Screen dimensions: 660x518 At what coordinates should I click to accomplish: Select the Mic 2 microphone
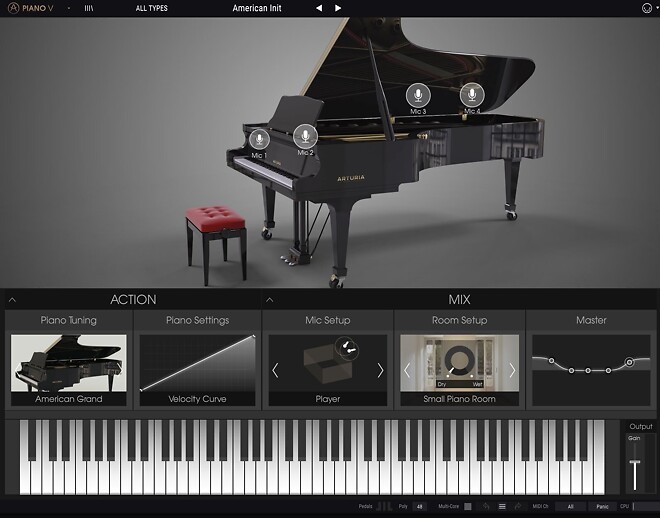coord(305,136)
